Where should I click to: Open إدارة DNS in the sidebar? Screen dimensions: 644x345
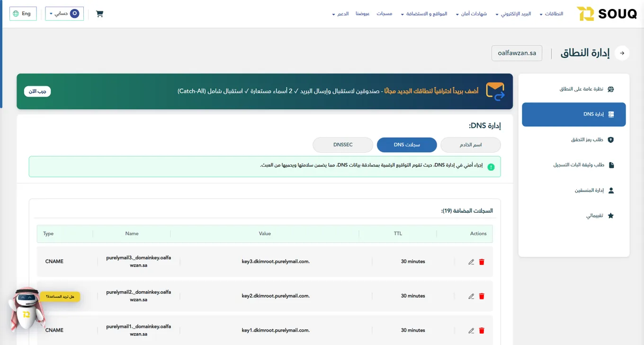click(x=574, y=115)
